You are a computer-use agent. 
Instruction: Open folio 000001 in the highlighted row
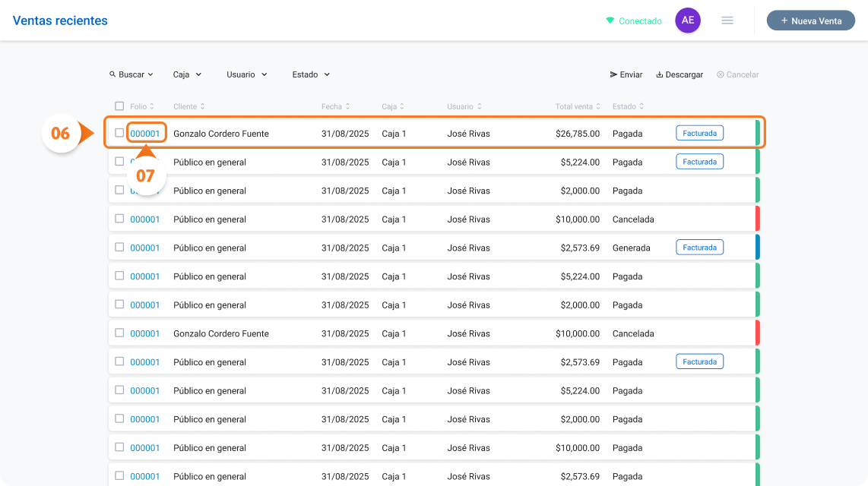[145, 133]
